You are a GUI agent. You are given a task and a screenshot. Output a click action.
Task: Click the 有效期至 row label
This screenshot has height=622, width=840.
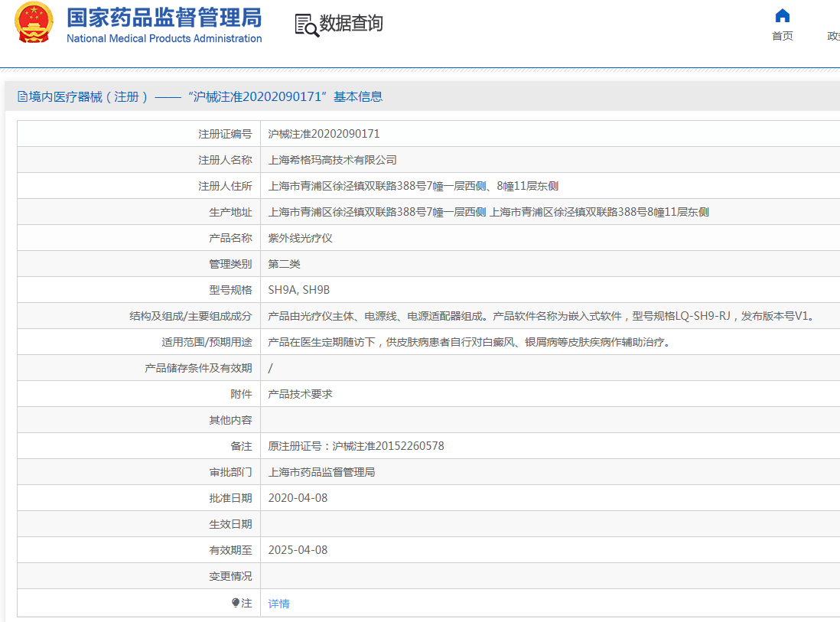(230, 549)
